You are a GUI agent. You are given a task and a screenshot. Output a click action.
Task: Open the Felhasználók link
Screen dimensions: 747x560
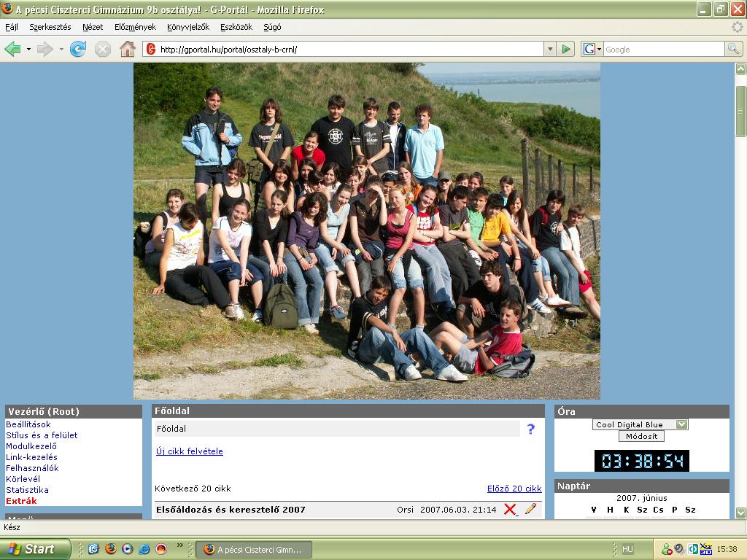32,468
